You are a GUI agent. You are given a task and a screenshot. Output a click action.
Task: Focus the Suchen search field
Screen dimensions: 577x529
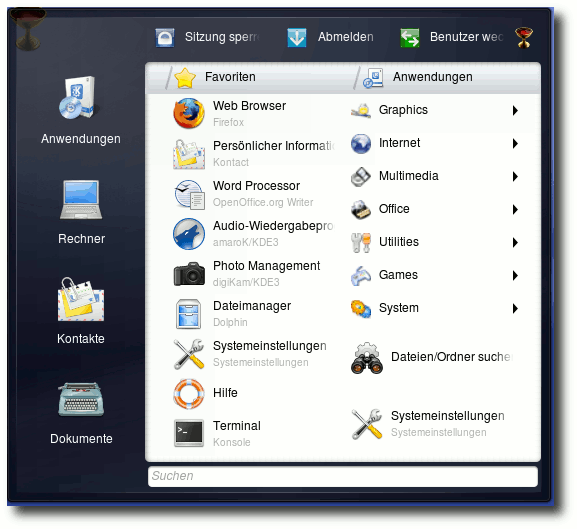(343, 476)
